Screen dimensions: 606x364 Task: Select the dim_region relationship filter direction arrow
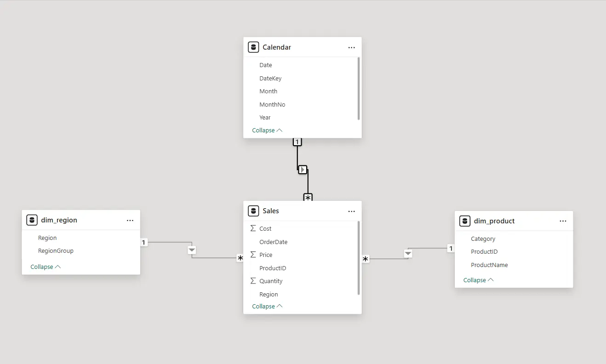[192, 250]
